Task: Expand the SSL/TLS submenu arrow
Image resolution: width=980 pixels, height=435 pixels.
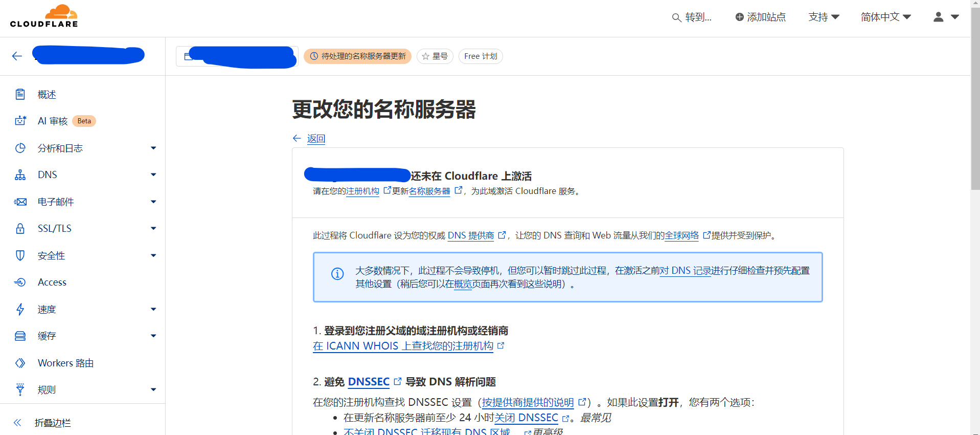Action: coord(153,228)
